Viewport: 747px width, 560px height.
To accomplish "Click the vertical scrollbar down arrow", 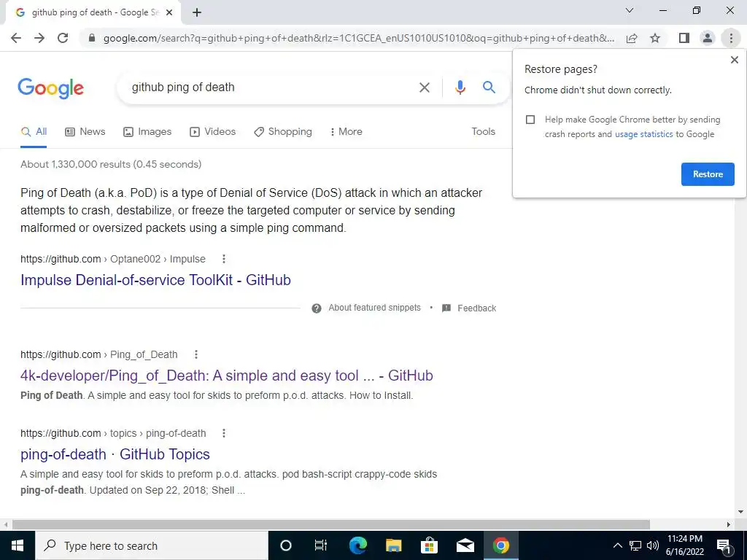I will point(740,512).
